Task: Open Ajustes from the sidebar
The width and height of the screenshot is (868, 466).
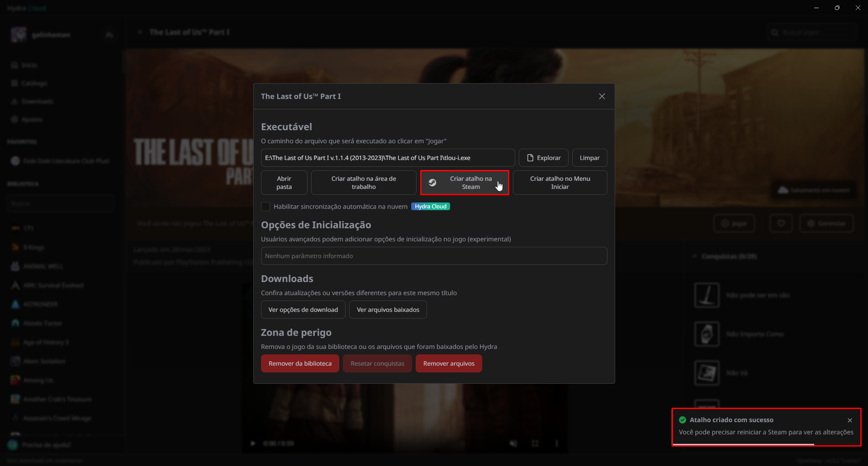Action: tap(32, 119)
